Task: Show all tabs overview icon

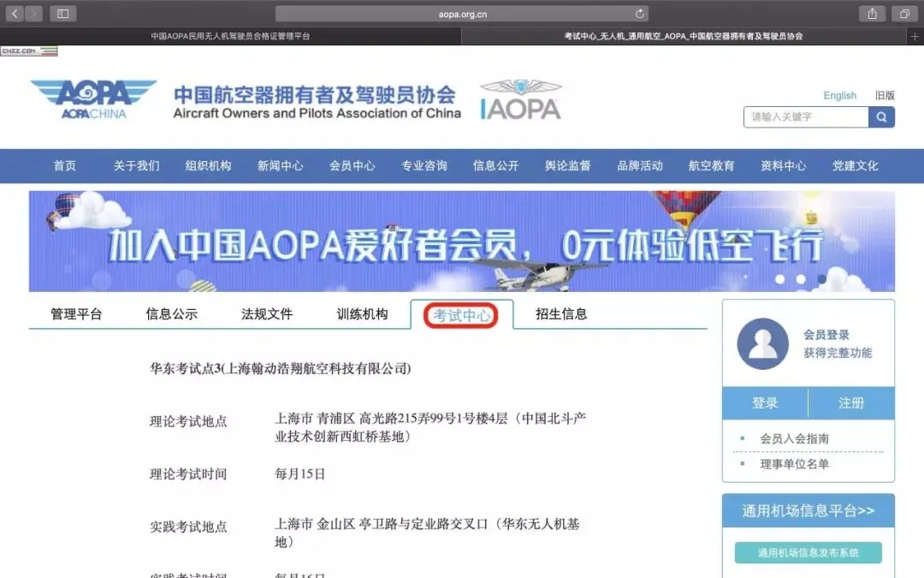Action: 904,14
